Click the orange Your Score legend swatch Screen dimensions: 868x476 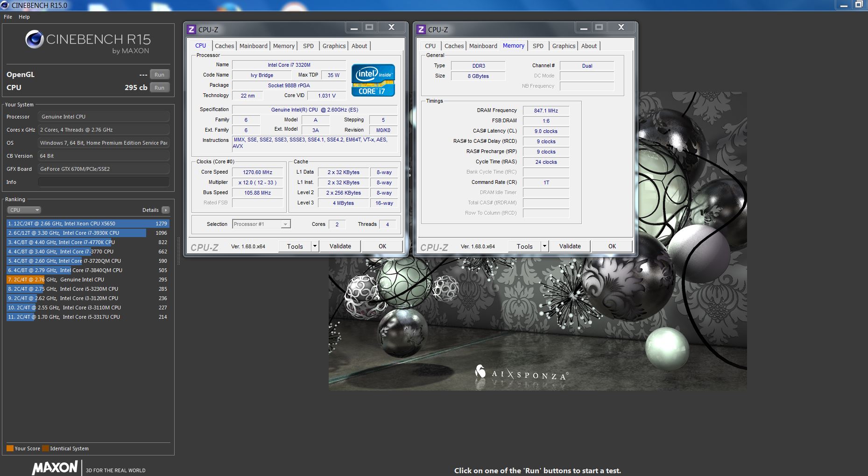point(10,448)
